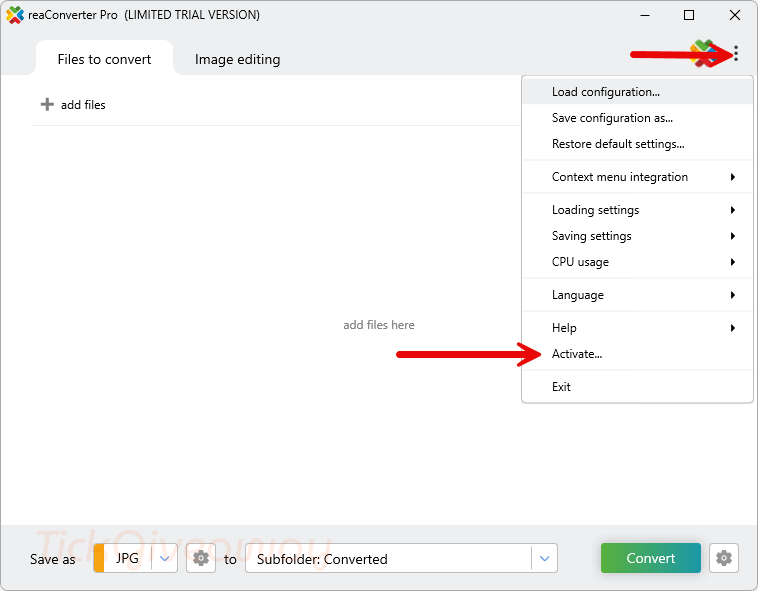Close the reaConverter window

(x=735, y=15)
